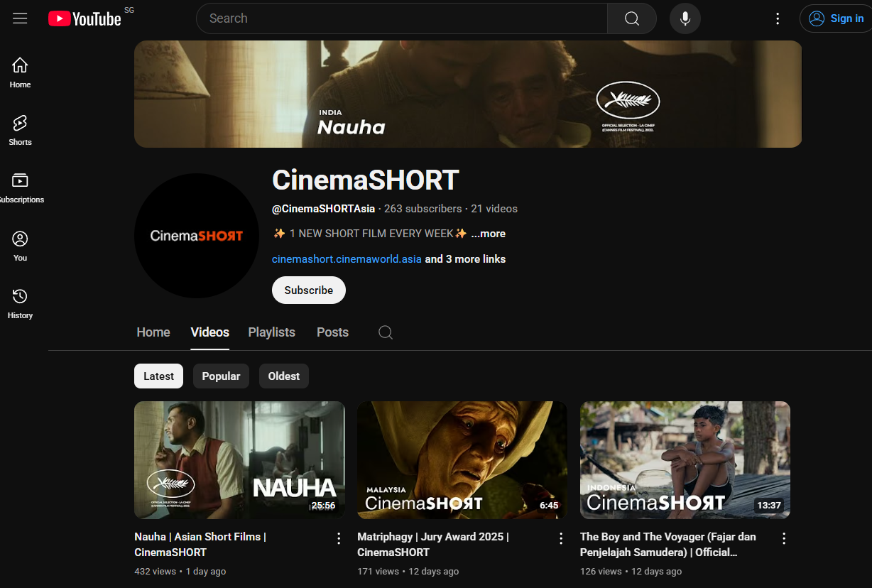The width and height of the screenshot is (872, 588).
Task: Click the Subscribe button
Action: 308,290
